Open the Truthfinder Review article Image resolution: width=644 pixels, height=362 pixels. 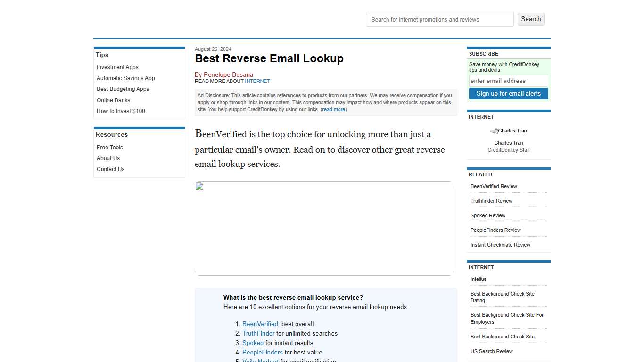[x=491, y=201]
